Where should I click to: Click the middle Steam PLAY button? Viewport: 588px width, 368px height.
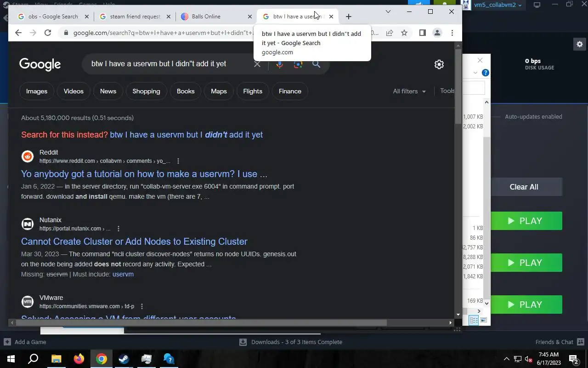pos(526,263)
